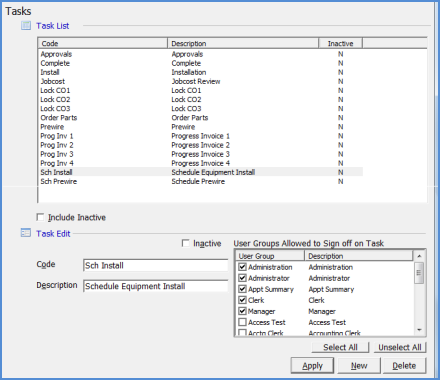Image resolution: width=440 pixels, height=380 pixels.
Task: Select the Approvals task row
Action: [x=201, y=54]
